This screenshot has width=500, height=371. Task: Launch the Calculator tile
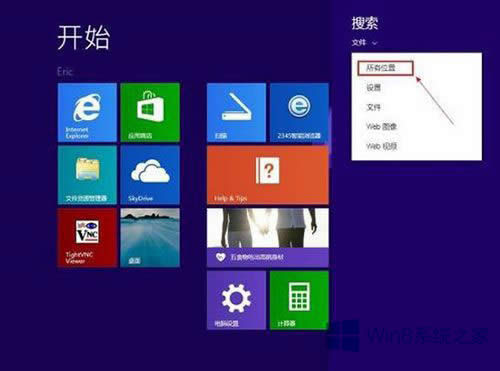click(x=299, y=300)
